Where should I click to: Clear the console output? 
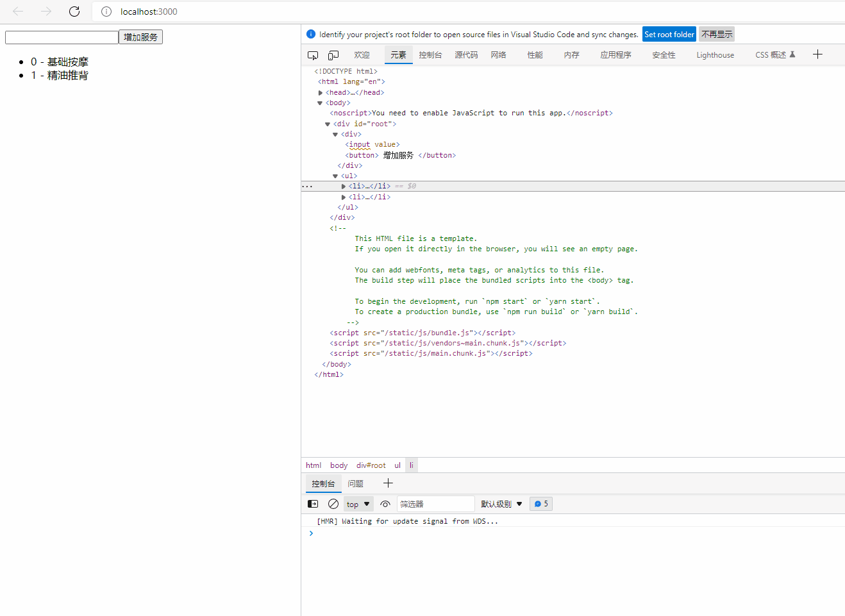click(x=333, y=504)
